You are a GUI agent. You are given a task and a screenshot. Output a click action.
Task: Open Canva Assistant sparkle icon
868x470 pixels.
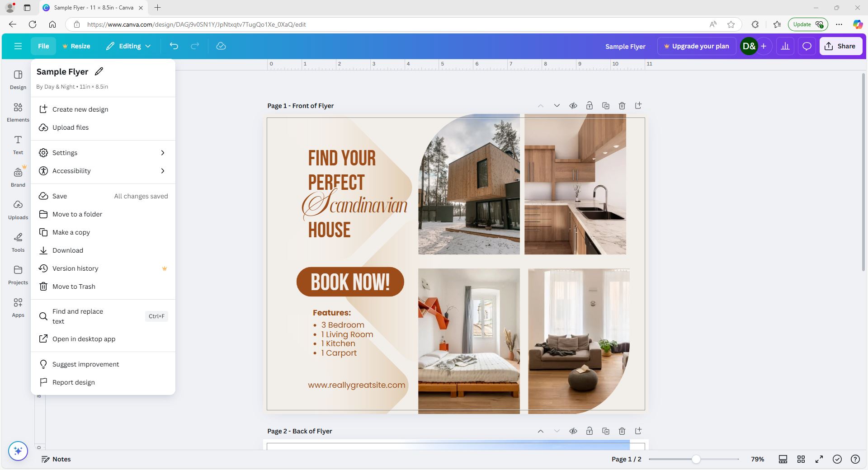pyautogui.click(x=18, y=451)
